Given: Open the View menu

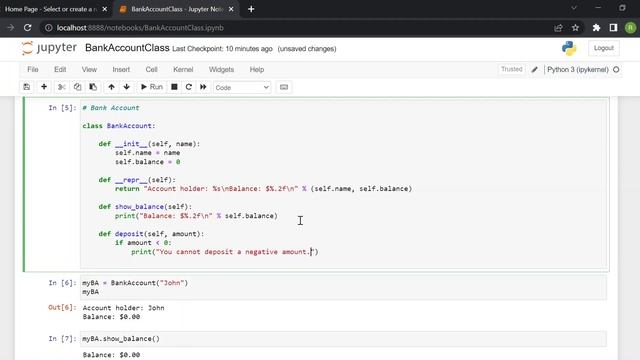Looking at the screenshot, I should point(89,69).
